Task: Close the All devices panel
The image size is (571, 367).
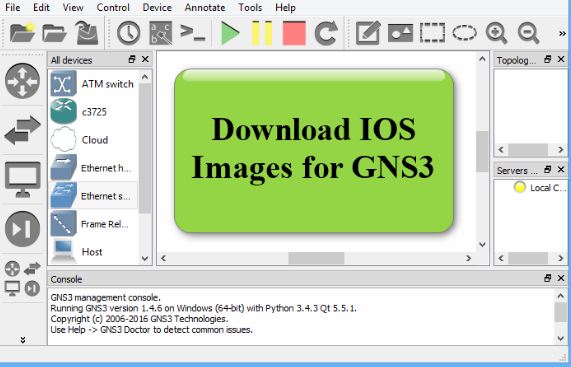Action: point(145,59)
